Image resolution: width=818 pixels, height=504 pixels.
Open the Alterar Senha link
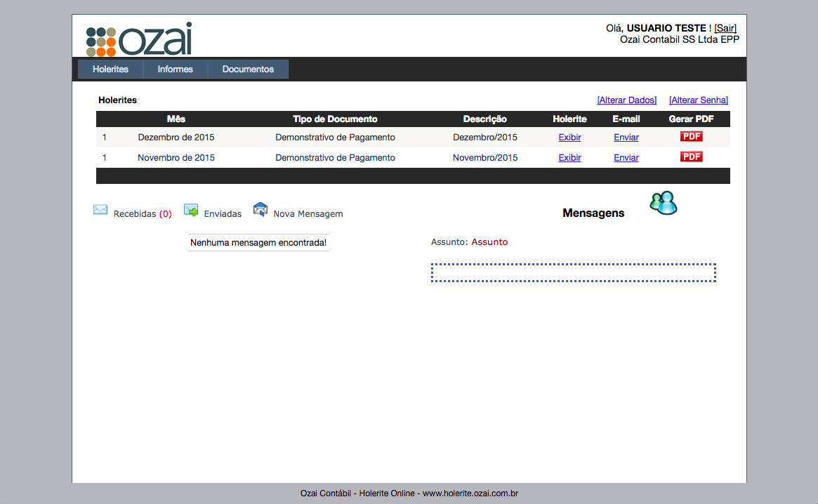pyautogui.click(x=698, y=100)
